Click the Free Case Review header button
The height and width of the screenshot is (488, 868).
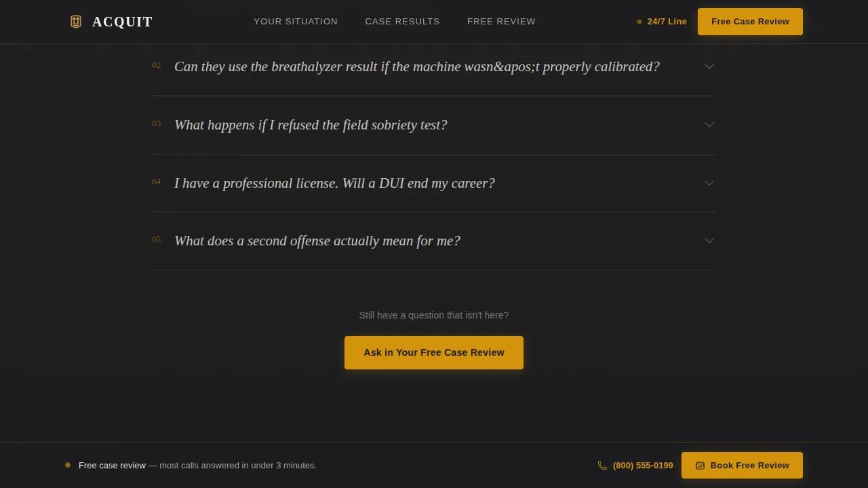[x=750, y=21]
